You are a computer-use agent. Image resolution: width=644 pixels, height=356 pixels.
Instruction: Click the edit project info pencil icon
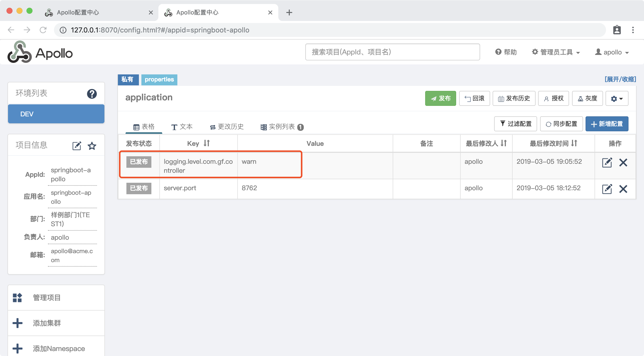coord(76,146)
